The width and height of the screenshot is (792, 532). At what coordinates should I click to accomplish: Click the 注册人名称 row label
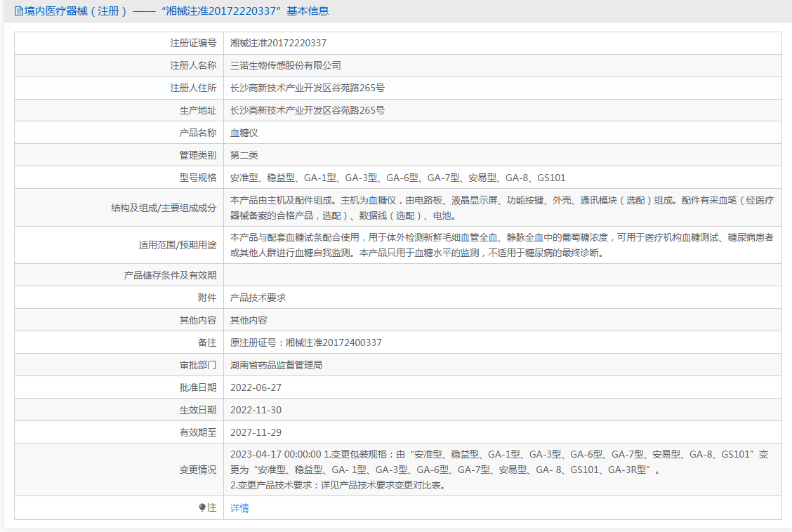193,65
